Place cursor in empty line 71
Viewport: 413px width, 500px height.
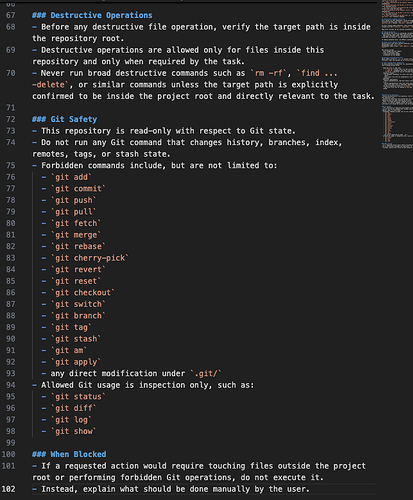point(203,108)
